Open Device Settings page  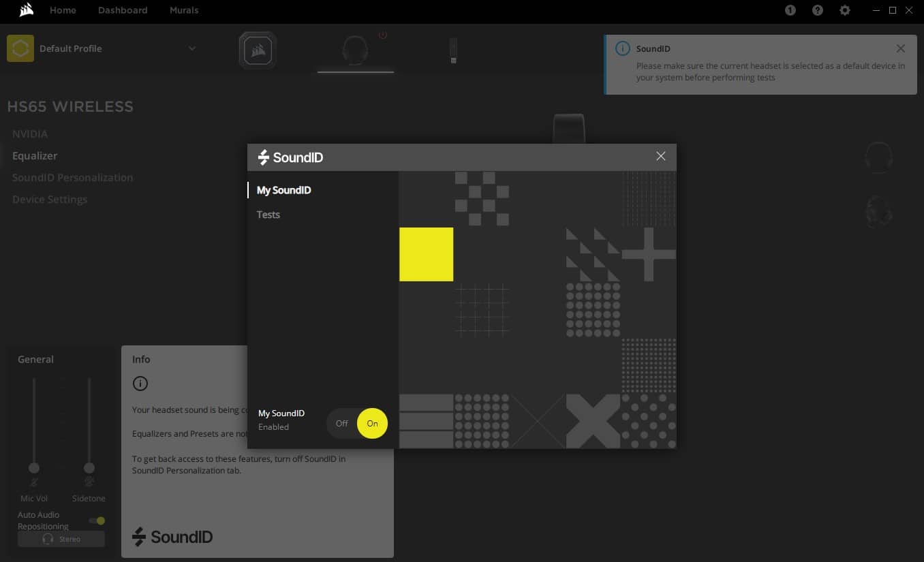pyautogui.click(x=50, y=200)
